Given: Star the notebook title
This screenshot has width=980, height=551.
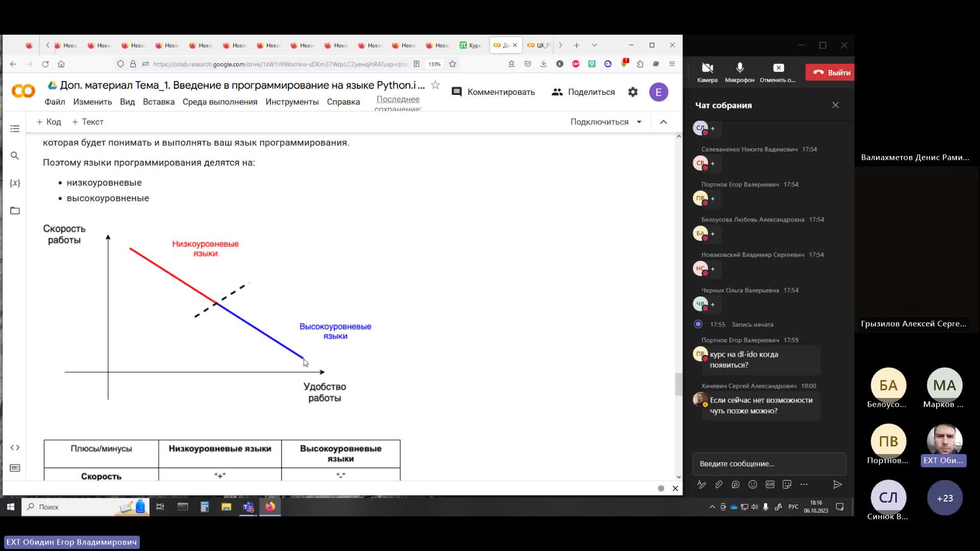Looking at the screenshot, I should pyautogui.click(x=435, y=85).
